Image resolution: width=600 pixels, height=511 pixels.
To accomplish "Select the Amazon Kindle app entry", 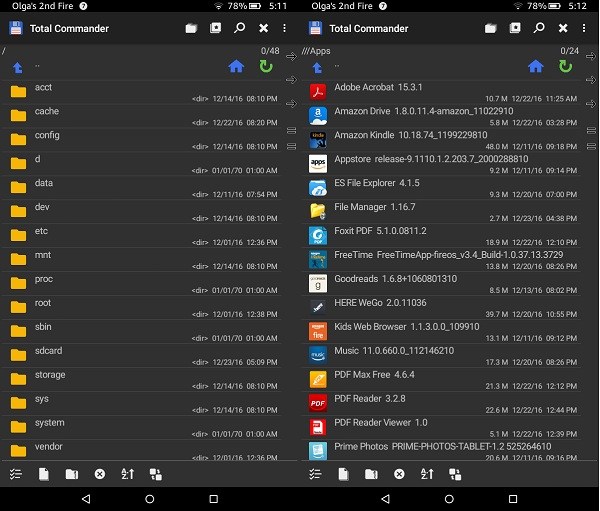I will coord(442,140).
